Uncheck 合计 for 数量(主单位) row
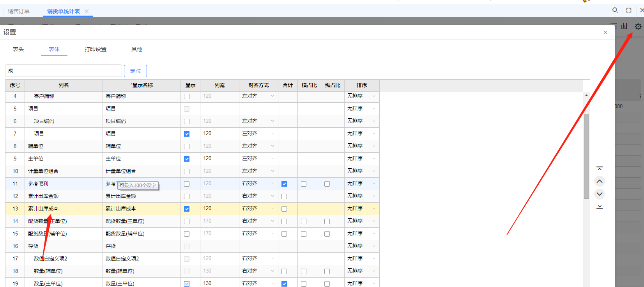The width and height of the screenshot is (644, 287). (x=284, y=284)
